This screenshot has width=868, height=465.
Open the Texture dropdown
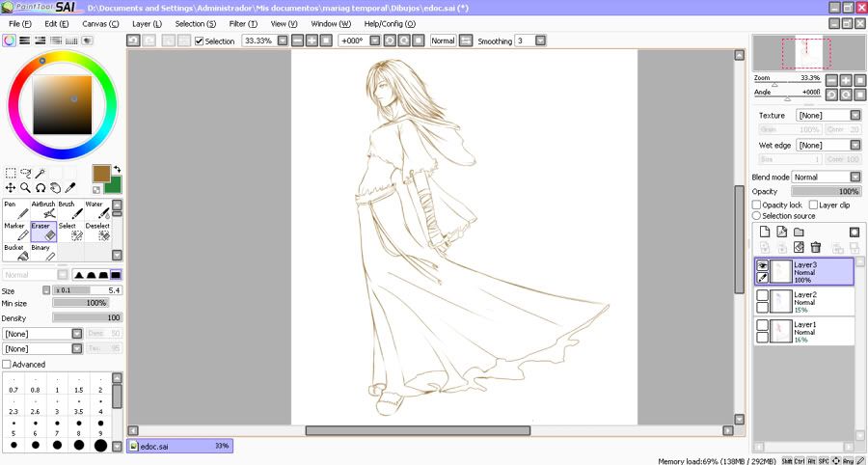[x=855, y=115]
